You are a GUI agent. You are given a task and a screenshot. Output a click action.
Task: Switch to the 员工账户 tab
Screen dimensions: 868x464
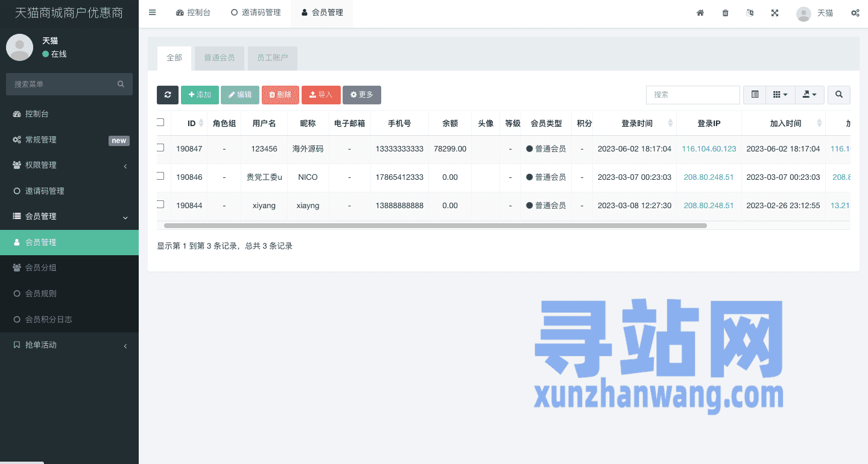coord(272,58)
